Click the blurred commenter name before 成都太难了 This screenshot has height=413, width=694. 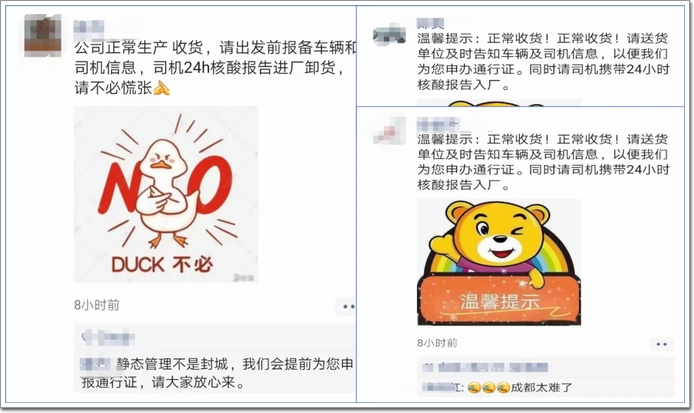click(442, 388)
